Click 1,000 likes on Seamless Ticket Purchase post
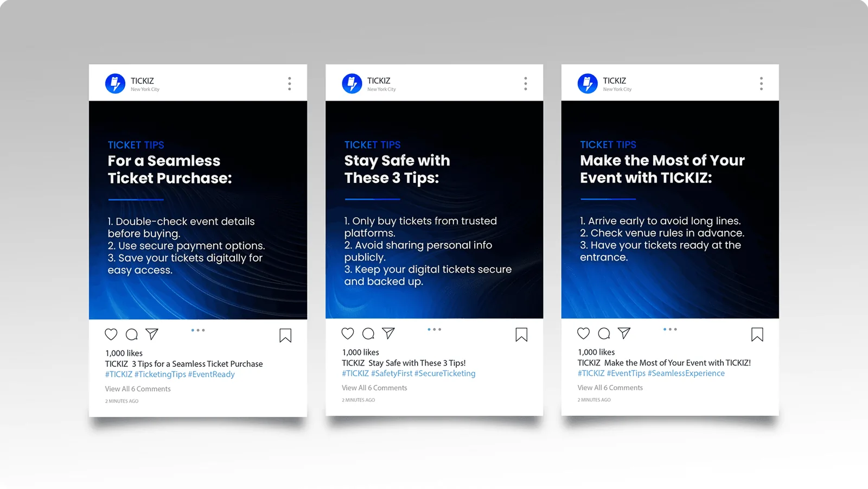Screen dimensions: 868x489 click(x=124, y=353)
